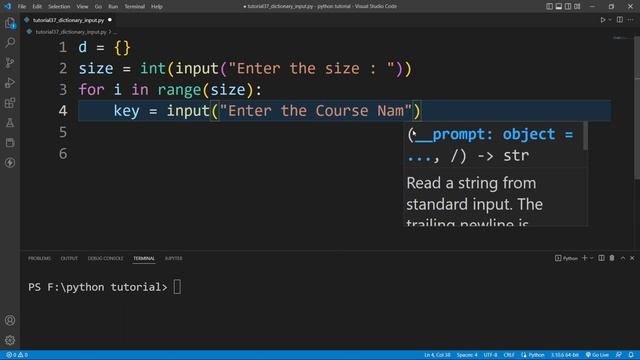Toggle bottom panel layout icon
640x360 pixels.
click(x=559, y=6)
